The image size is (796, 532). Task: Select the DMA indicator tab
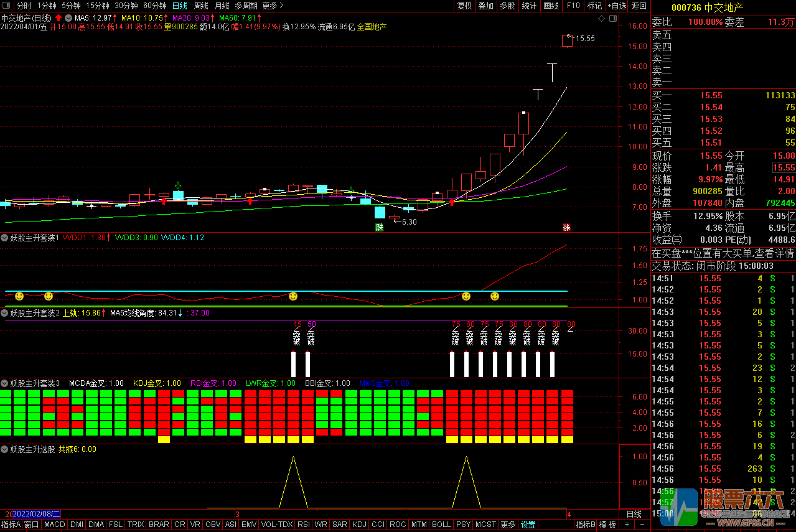coord(96,525)
